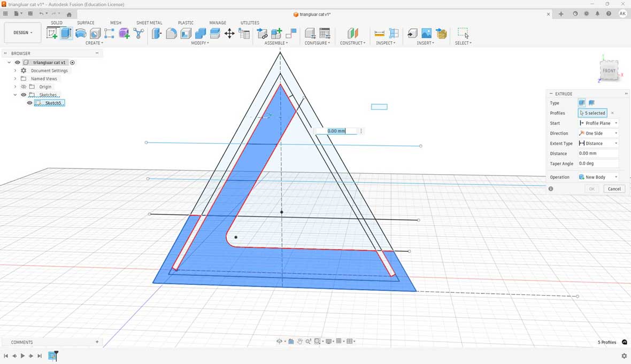This screenshot has height=364, width=631.
Task: Click the Distance input field in Extrude dialog
Action: coord(597,153)
